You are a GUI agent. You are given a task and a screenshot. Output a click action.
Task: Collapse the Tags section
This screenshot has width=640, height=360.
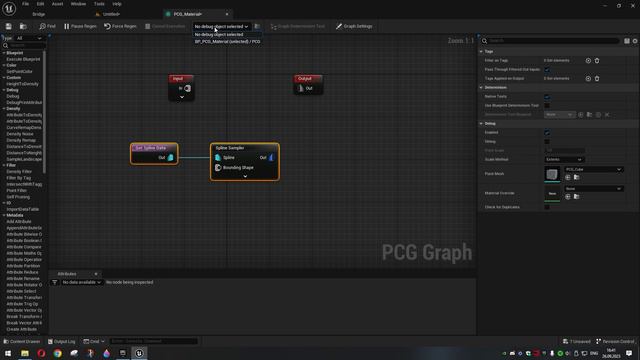click(x=481, y=52)
